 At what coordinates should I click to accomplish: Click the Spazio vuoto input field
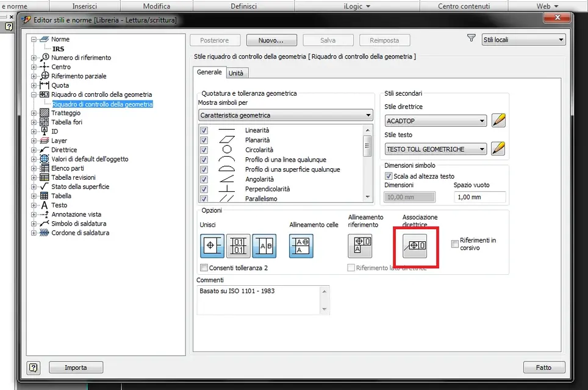coord(479,197)
